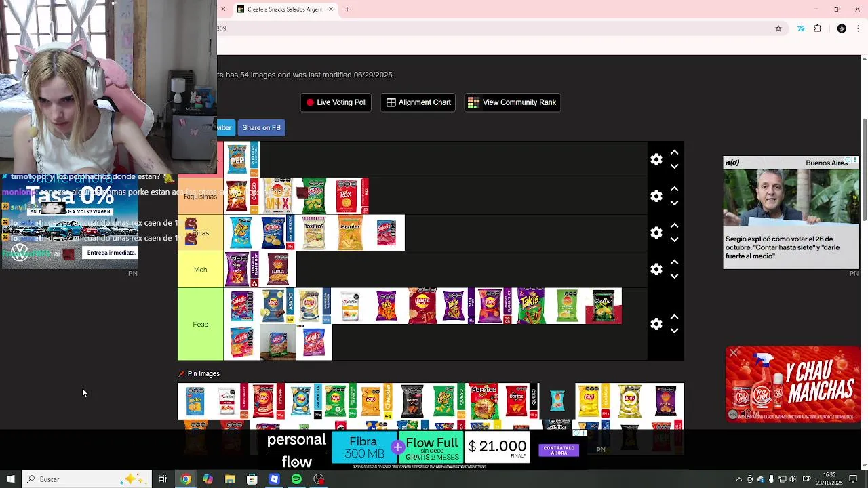Pick the Batatas bag in Meh row
Screen dimensions: 868x488
(278, 269)
